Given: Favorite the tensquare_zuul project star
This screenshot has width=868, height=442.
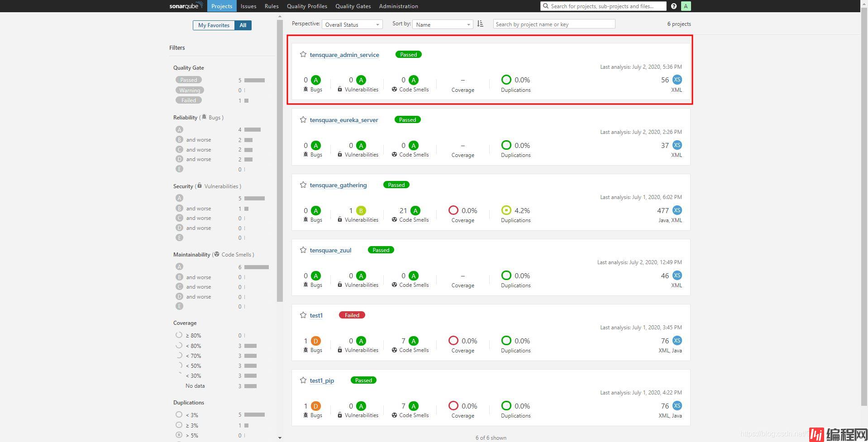Looking at the screenshot, I should (x=303, y=250).
